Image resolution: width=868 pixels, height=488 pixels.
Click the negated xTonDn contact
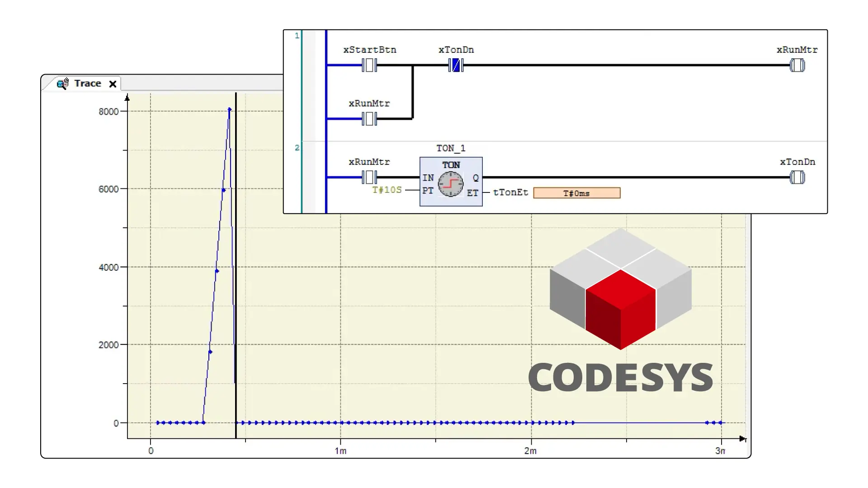(x=456, y=66)
